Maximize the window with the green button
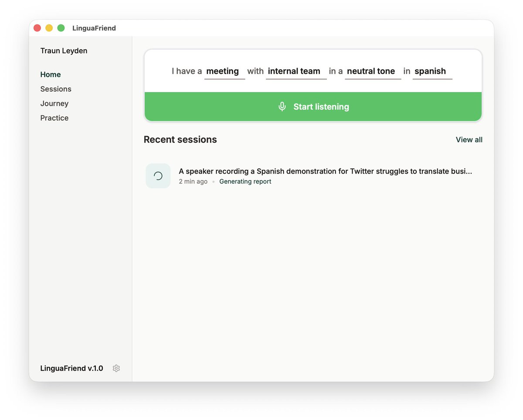Viewport: 523px width, 420px height. click(61, 28)
